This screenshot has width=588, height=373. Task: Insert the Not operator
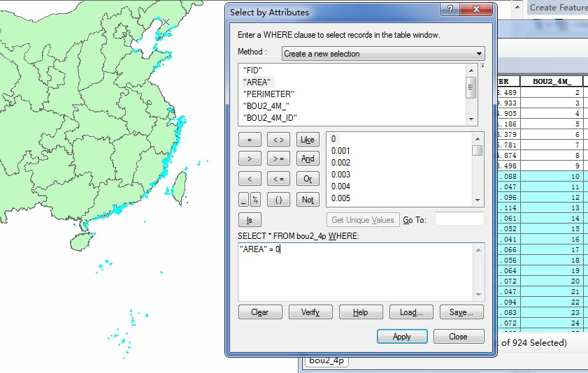click(x=308, y=200)
